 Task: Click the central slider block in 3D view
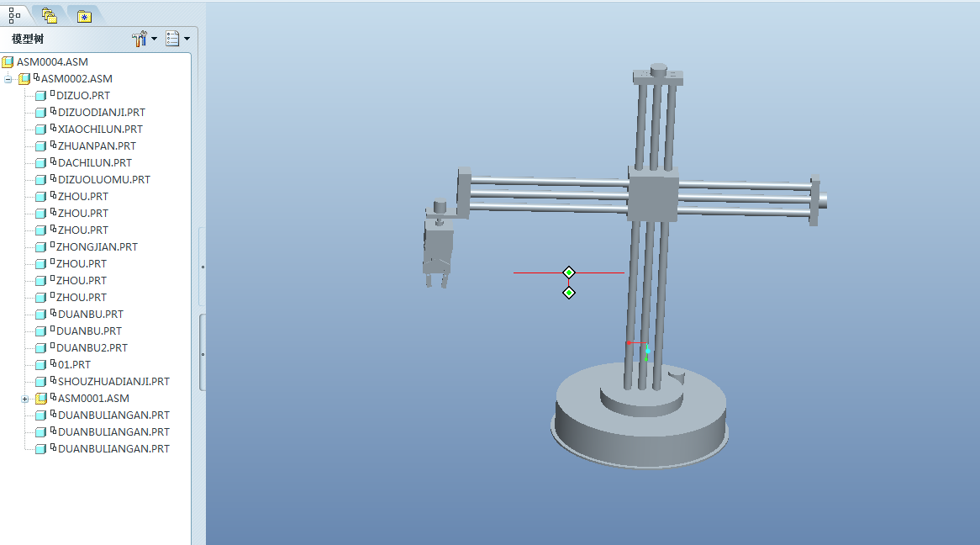[653, 194]
